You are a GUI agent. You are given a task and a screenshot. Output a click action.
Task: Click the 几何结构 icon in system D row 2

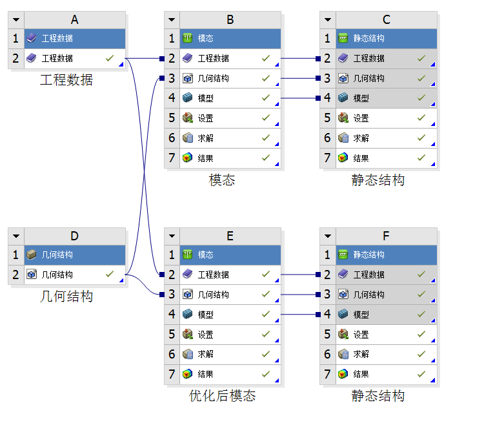click(32, 275)
